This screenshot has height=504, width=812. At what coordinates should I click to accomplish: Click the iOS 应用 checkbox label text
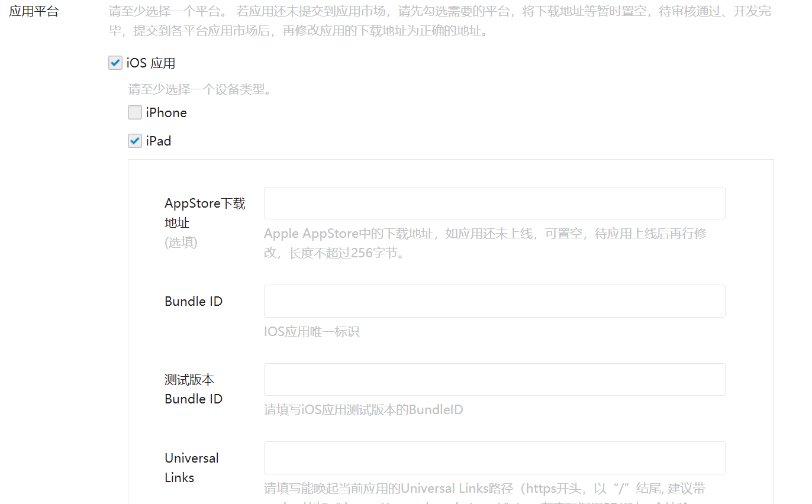pos(150,63)
